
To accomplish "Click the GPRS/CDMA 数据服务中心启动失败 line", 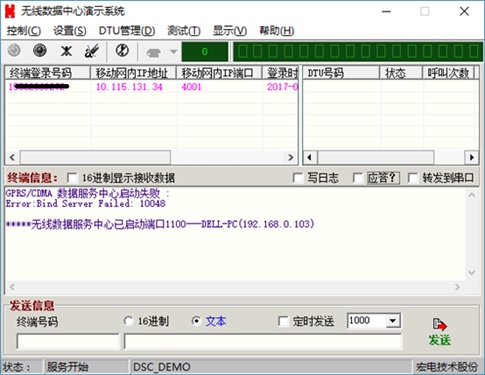I will tap(88, 193).
